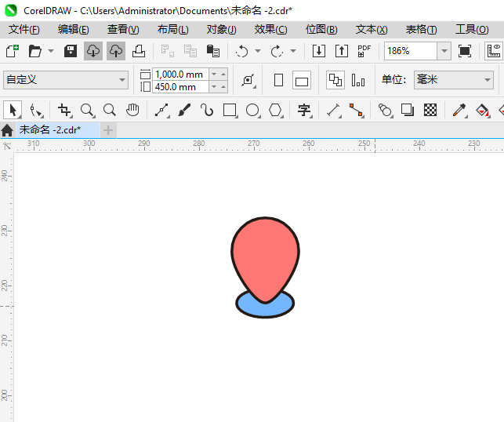Select the Ellipse tool
504x422 pixels.
(x=252, y=110)
